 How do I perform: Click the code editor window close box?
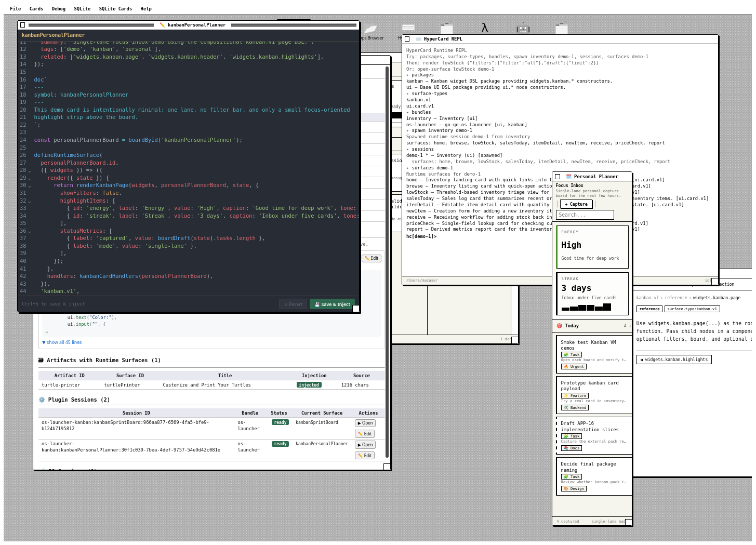pyautogui.click(x=22, y=25)
